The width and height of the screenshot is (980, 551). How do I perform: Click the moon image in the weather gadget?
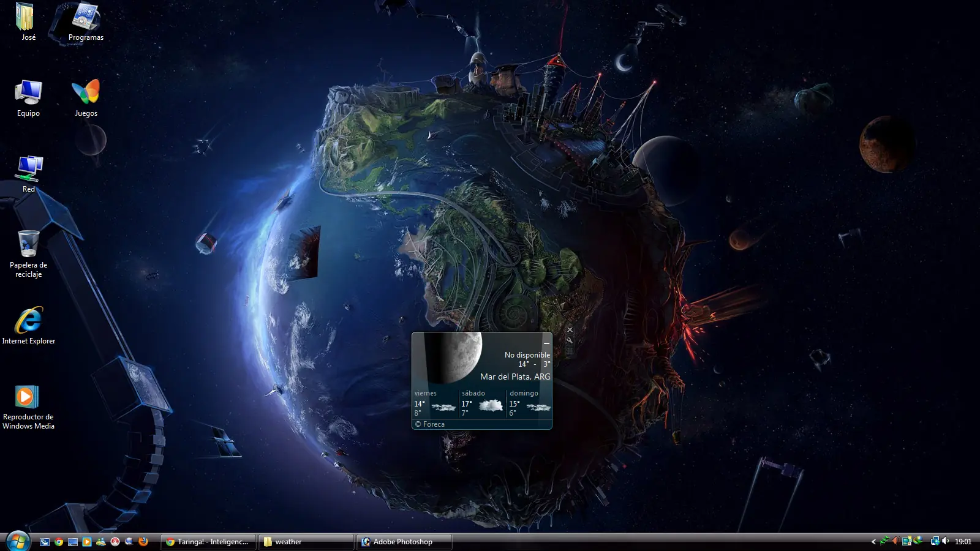(454, 358)
